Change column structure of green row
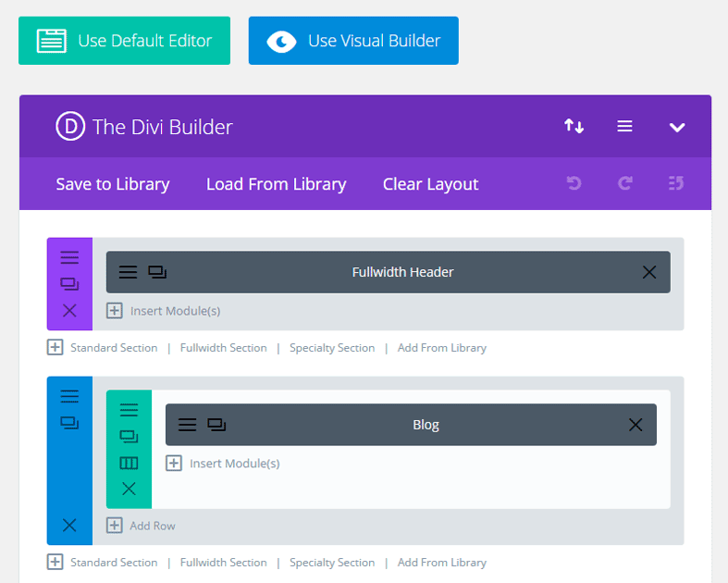 pyautogui.click(x=129, y=463)
